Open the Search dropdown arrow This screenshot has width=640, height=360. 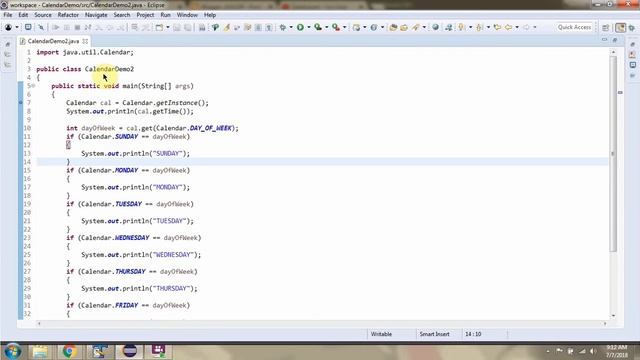pos(424,27)
